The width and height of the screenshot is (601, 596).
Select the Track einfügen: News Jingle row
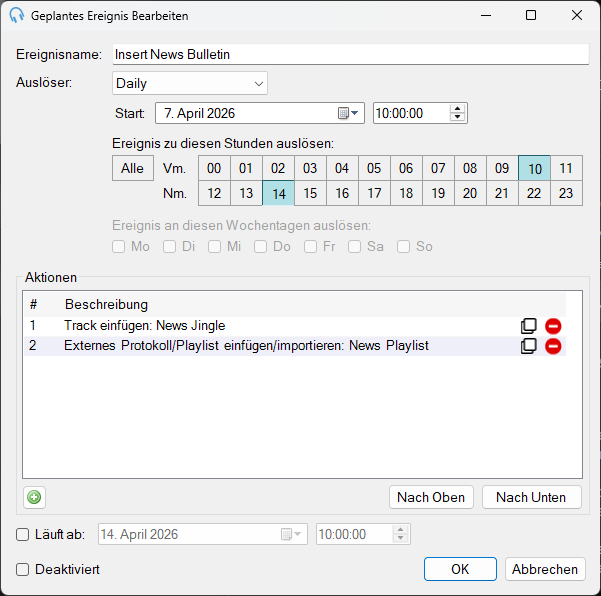295,326
